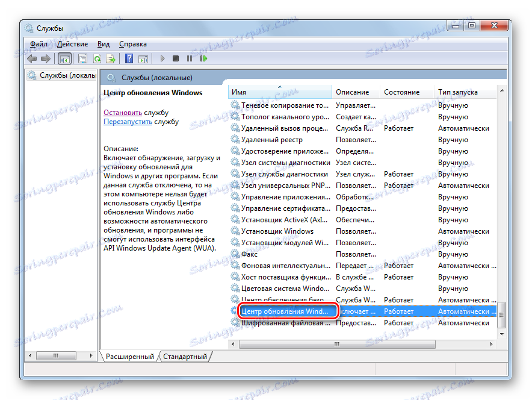Viewport: 532px width, 400px height.
Task: Click gear icon of Шифрованная файловая row
Action: (x=235, y=322)
